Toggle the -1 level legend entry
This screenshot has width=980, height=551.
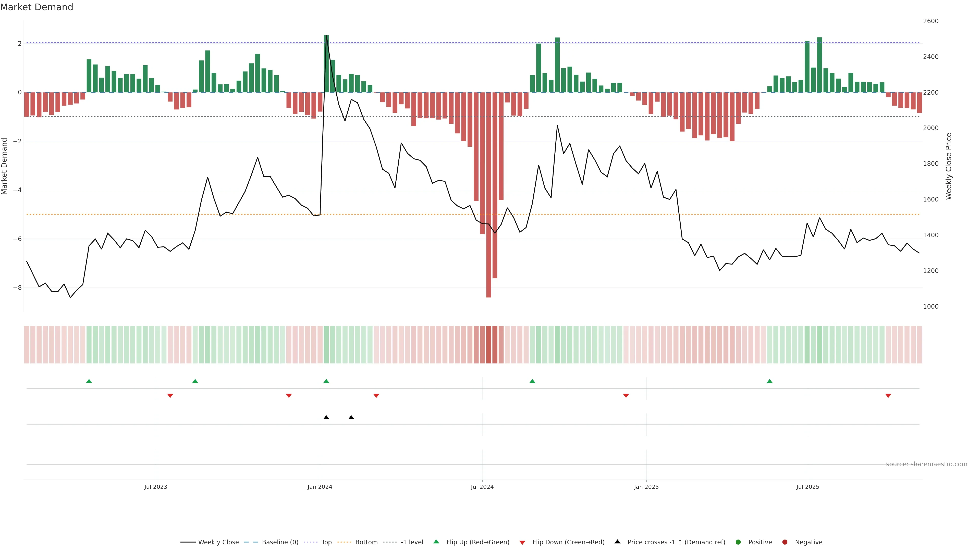412,542
